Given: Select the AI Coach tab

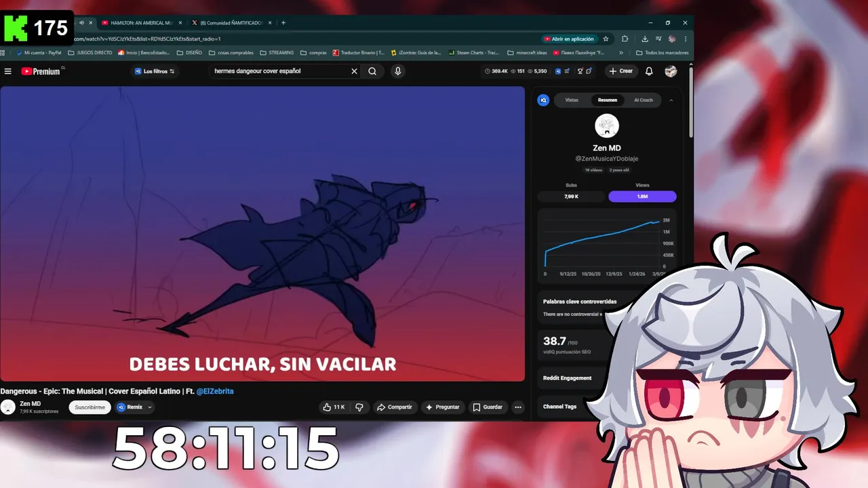Looking at the screenshot, I should (644, 100).
